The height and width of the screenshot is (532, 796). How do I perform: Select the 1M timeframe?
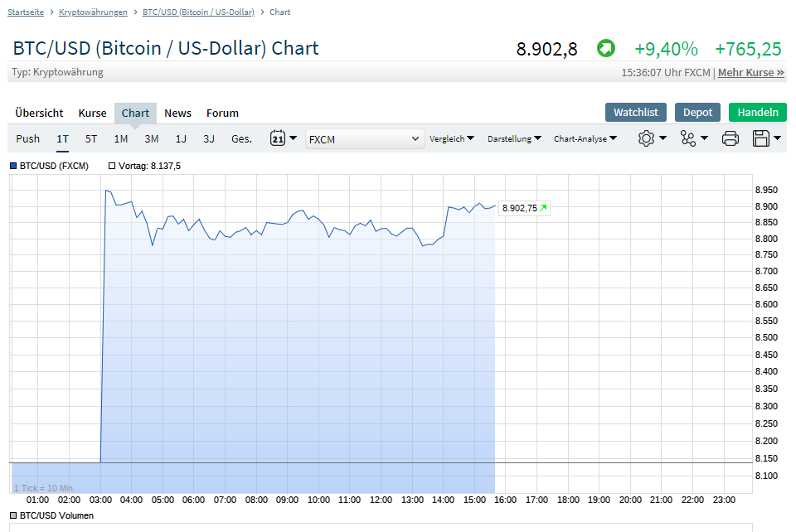pyautogui.click(x=120, y=139)
